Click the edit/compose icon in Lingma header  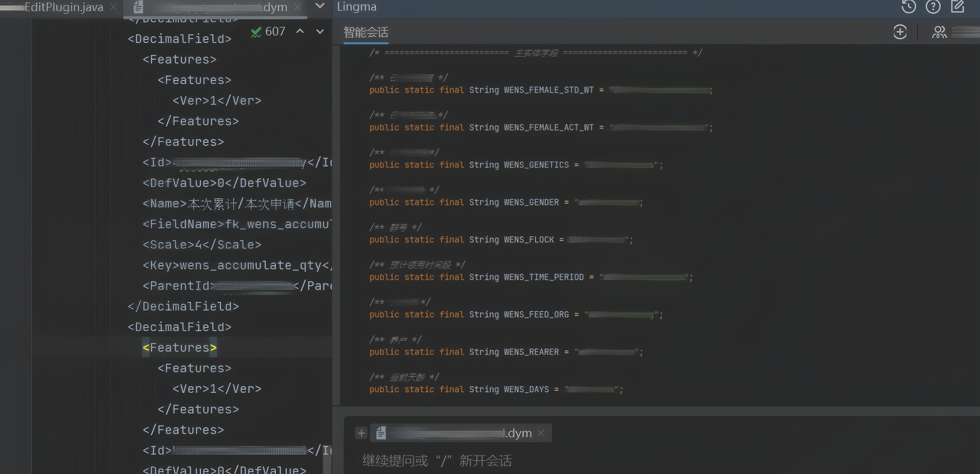click(x=957, y=7)
